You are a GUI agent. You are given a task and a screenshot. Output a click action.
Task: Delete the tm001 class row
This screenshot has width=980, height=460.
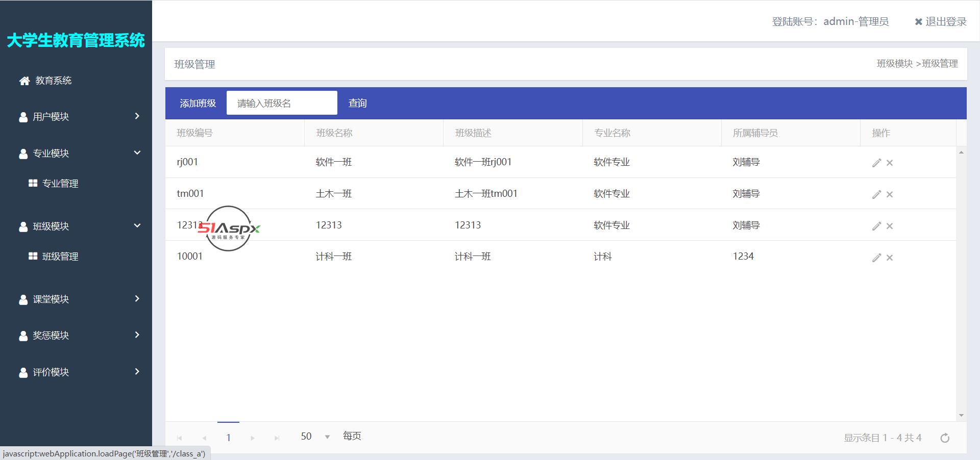click(890, 194)
